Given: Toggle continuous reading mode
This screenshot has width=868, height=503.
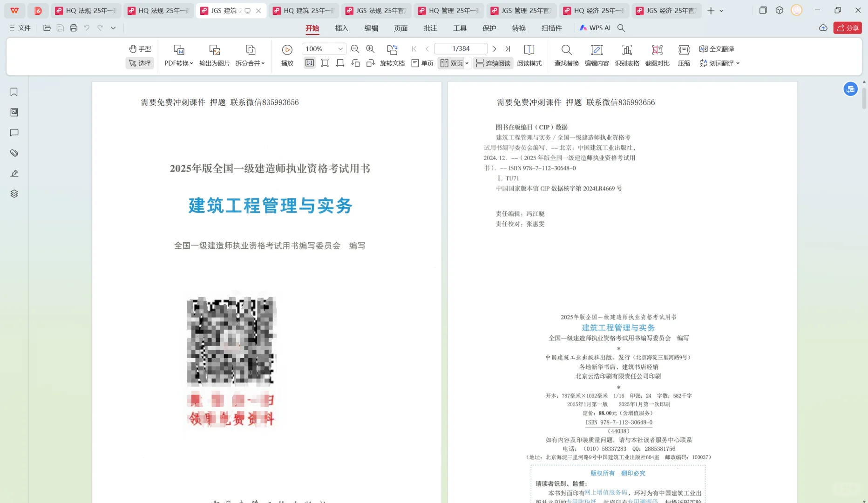Looking at the screenshot, I should click(x=493, y=63).
